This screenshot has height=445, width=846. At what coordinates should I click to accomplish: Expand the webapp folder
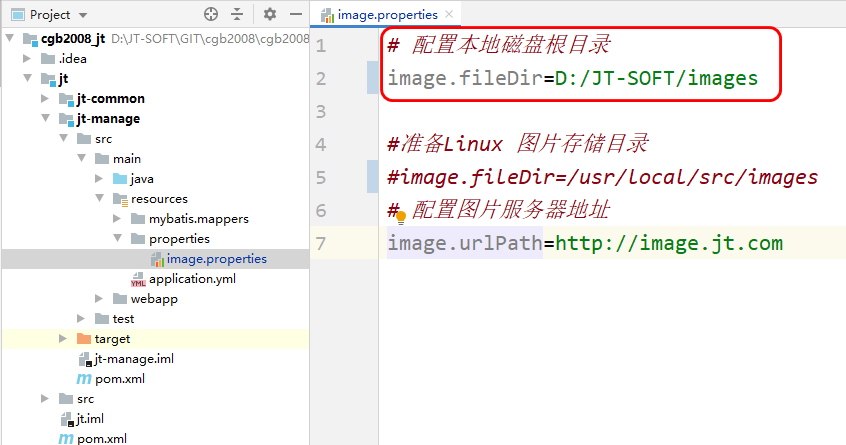coord(99,298)
